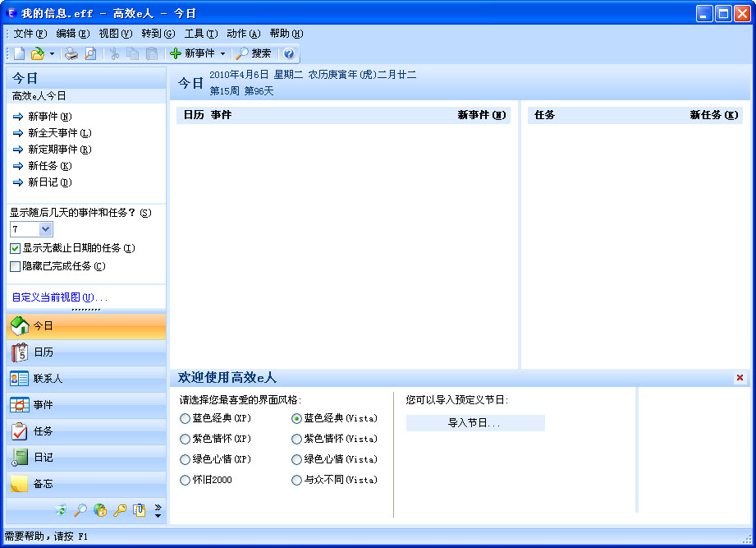The height and width of the screenshot is (548, 756).
Task: Click the 导入节日... button
Action: pyautogui.click(x=475, y=423)
